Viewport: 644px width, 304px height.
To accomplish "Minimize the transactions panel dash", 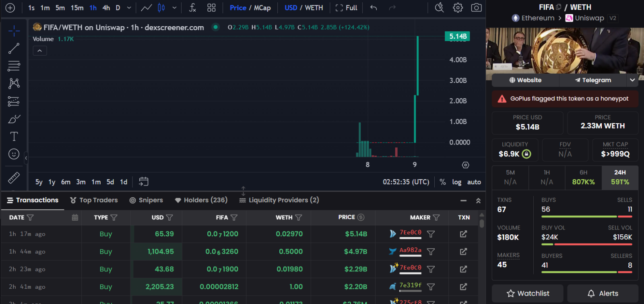I will pyautogui.click(x=464, y=200).
